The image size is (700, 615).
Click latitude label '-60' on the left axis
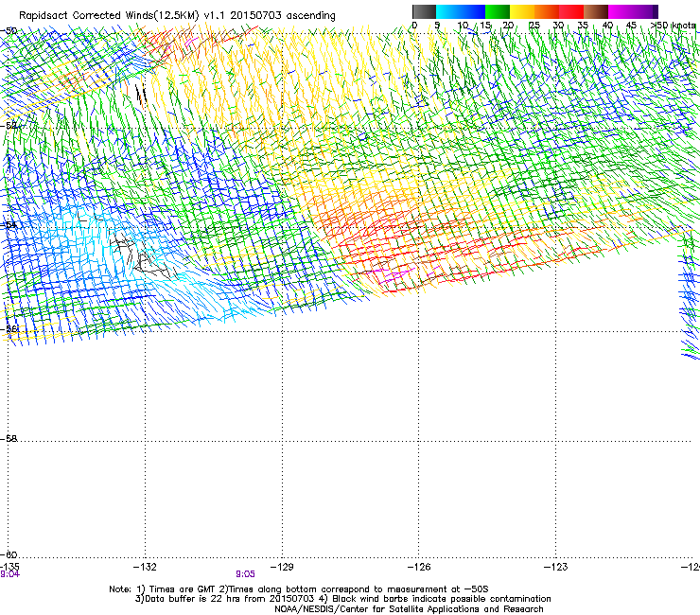tap(9, 554)
